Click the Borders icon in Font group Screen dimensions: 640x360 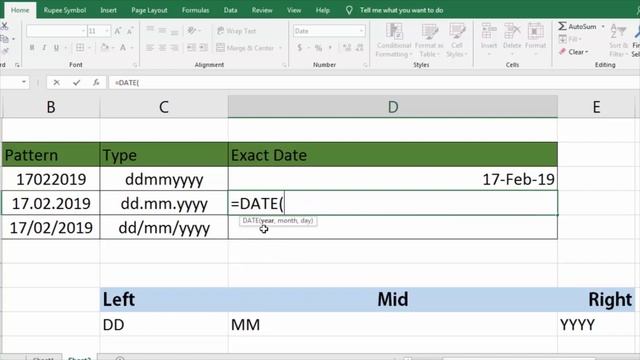[80, 48]
